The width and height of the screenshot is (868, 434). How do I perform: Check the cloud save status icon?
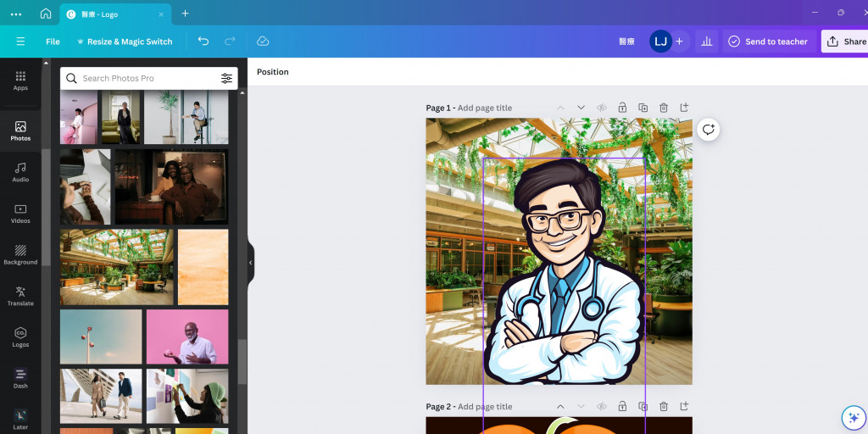[x=263, y=42]
